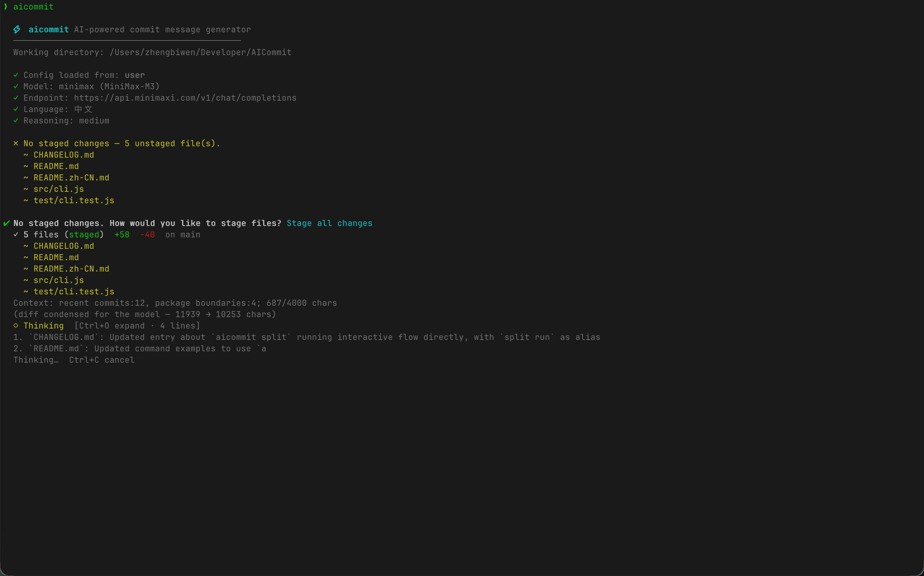
Task: Click the "Thinking…" status indicator at bottom
Action: click(36, 360)
